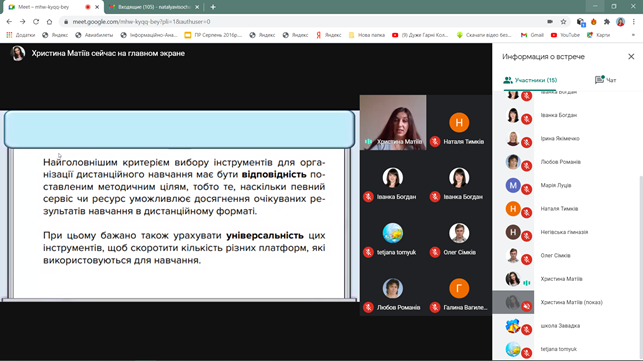Screen dimensions: 643x361
Task: Close the Входящие Gmail tab
Action: point(197,7)
